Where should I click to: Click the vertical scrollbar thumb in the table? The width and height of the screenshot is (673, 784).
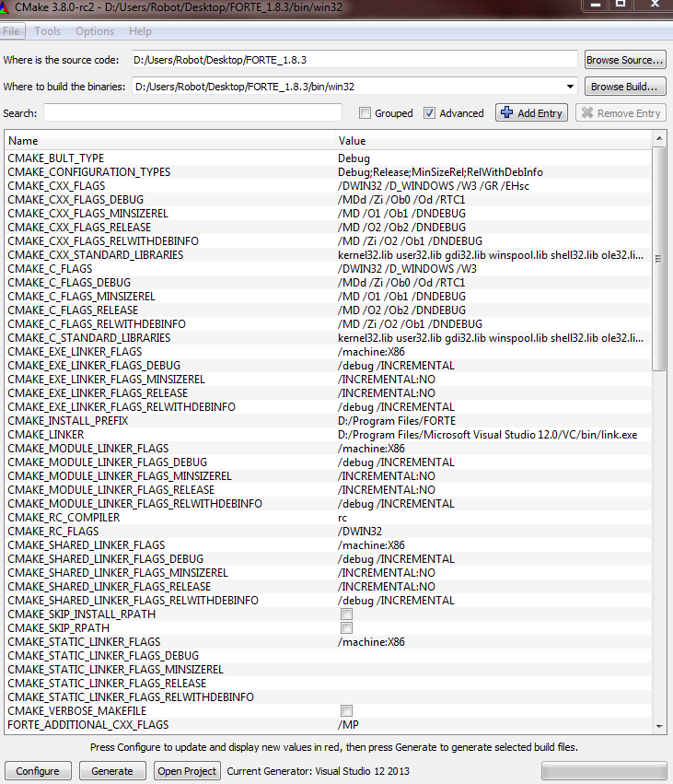659,259
